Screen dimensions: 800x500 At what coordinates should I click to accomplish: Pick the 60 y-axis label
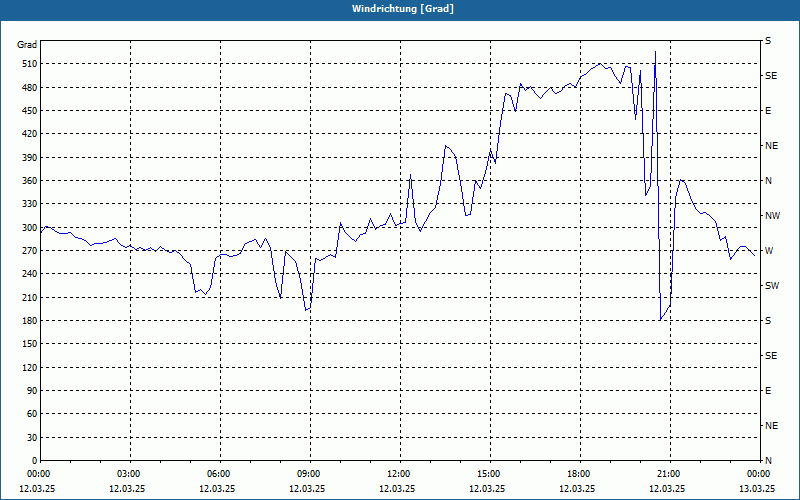33,414
